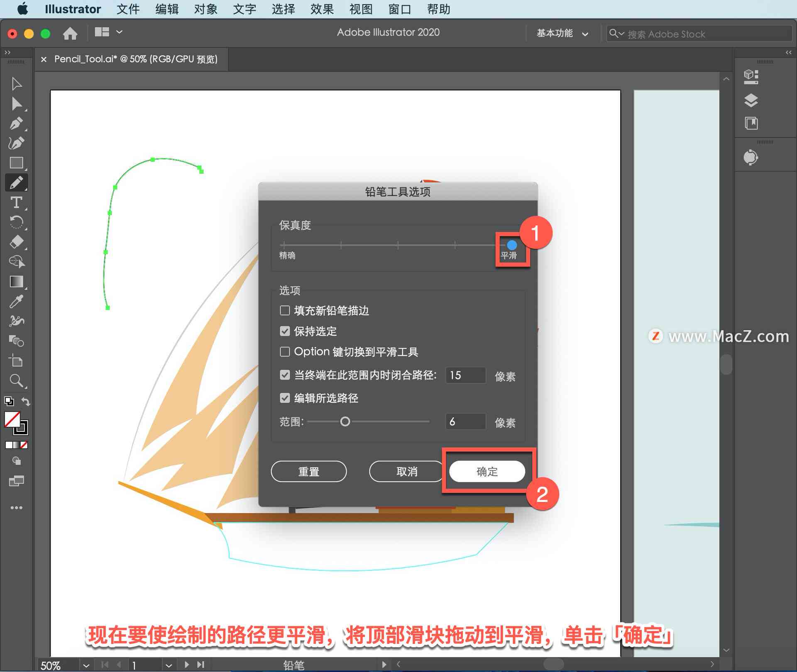Open the Illustrator app menu
The image size is (797, 672).
[x=73, y=9]
